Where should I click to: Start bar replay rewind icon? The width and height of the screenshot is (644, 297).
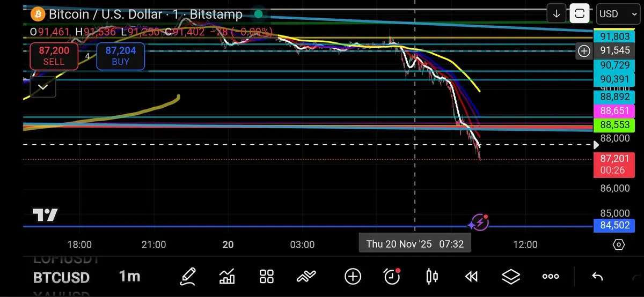[471, 277]
